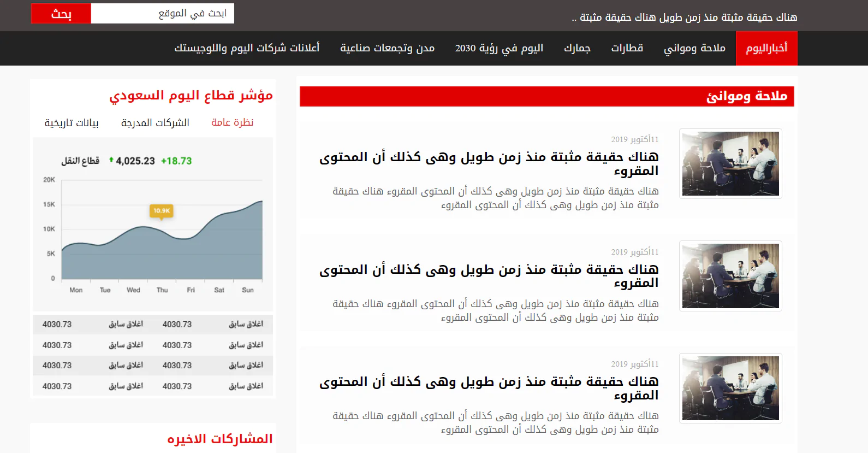
Task: Click the ابحث في الموقع search field
Action: 162,14
